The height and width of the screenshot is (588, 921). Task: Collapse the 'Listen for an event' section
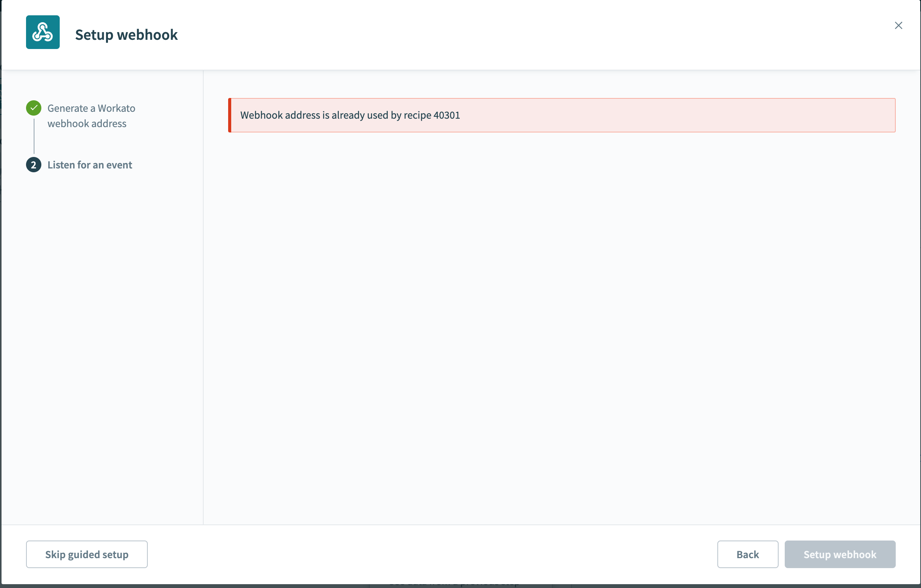90,165
